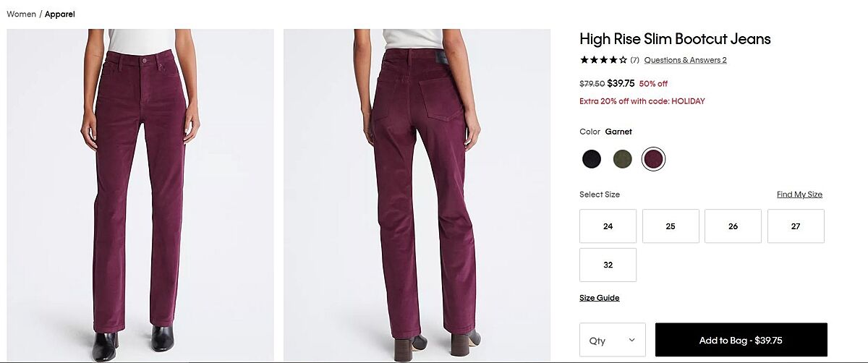The image size is (868, 363).
Task: Select the Garnet color swatch
Action: [653, 159]
